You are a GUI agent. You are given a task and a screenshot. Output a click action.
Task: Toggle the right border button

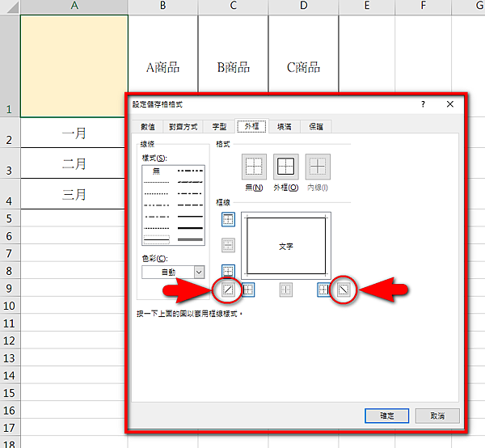coord(323,290)
